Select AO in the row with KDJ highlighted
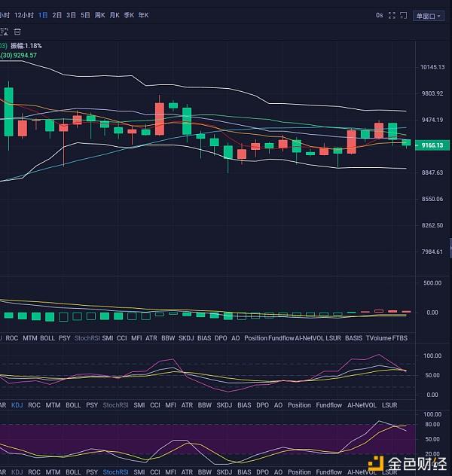This screenshot has height=476, width=452. click(278, 405)
